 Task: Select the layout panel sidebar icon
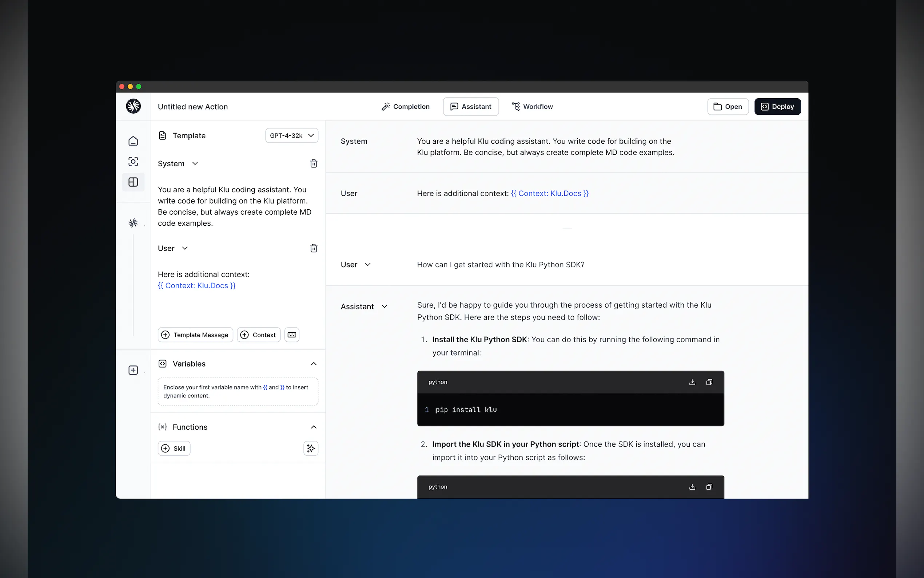(x=133, y=182)
